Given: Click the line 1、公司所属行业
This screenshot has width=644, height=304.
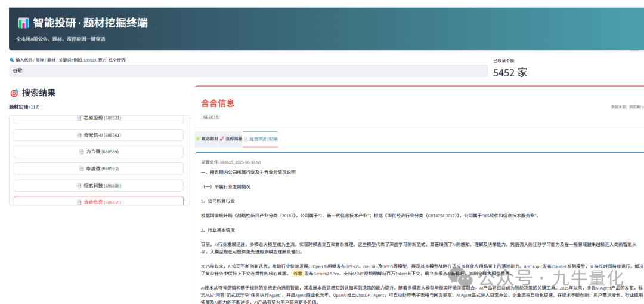Looking at the screenshot, I should pos(218,201).
